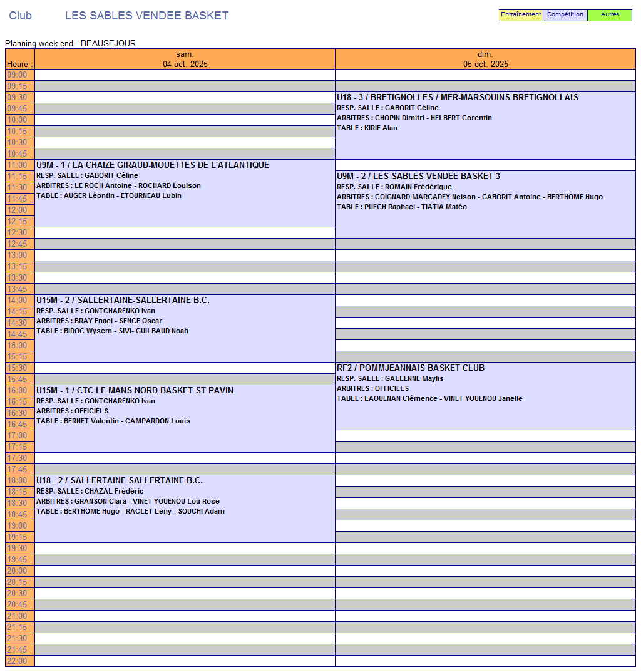Click the Planning week-end - BEAUSEJOUR heading

(70, 43)
